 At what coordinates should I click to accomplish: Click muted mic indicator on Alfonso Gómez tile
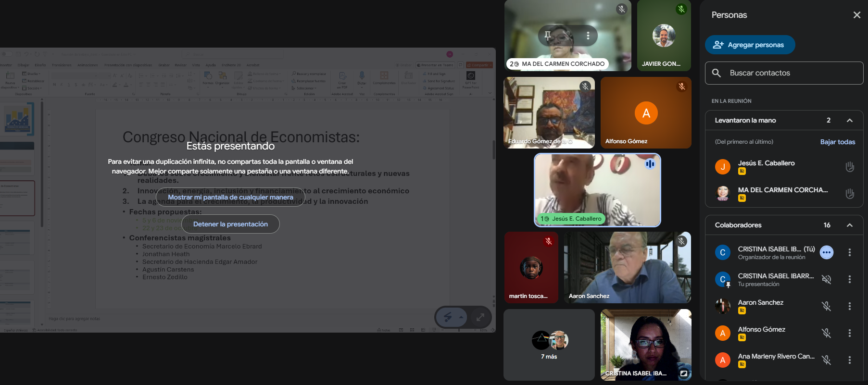coord(682,86)
